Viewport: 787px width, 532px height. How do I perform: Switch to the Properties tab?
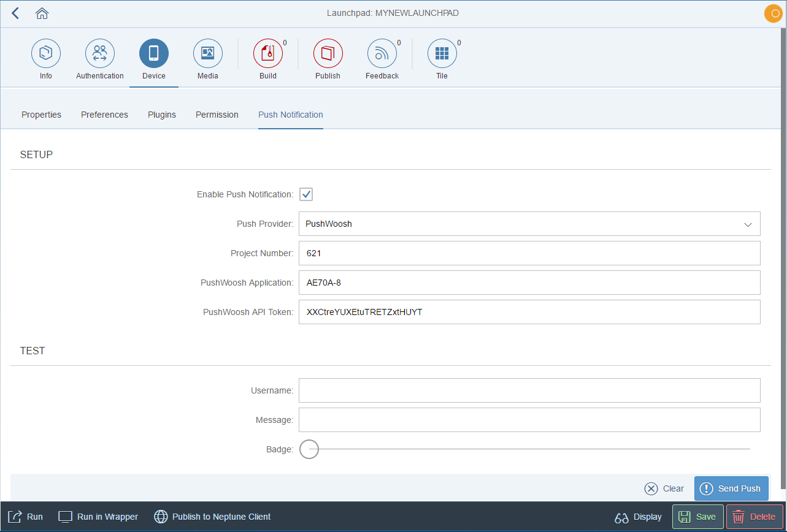point(41,115)
